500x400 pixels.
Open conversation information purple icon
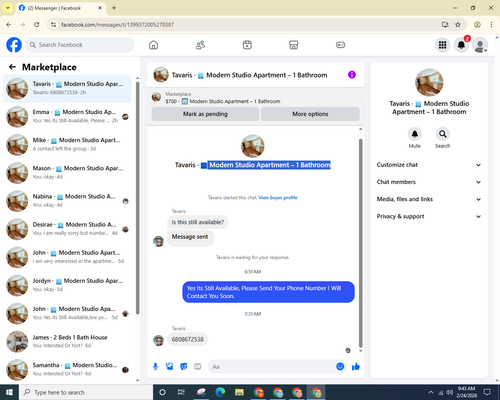point(352,75)
